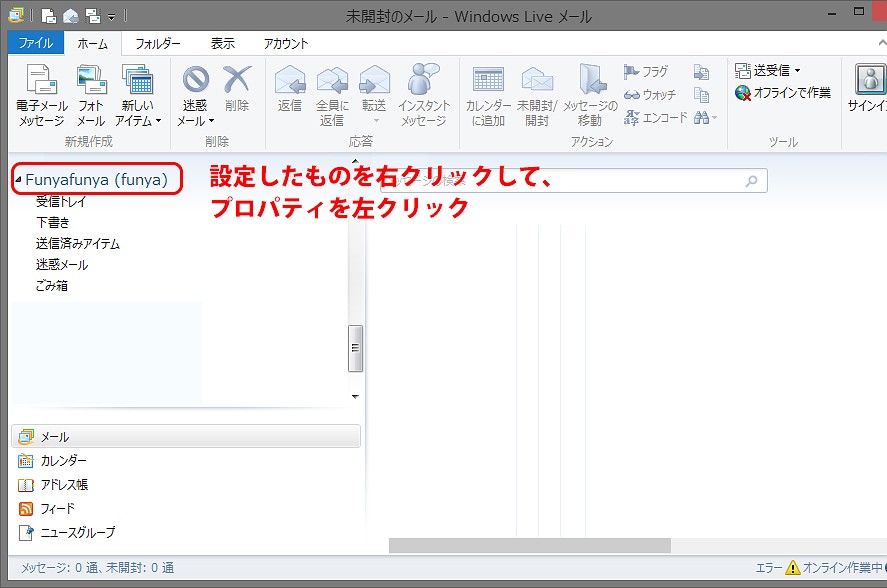Click the folder pane scroll-down arrow
This screenshot has width=887, height=588.
pos(355,397)
